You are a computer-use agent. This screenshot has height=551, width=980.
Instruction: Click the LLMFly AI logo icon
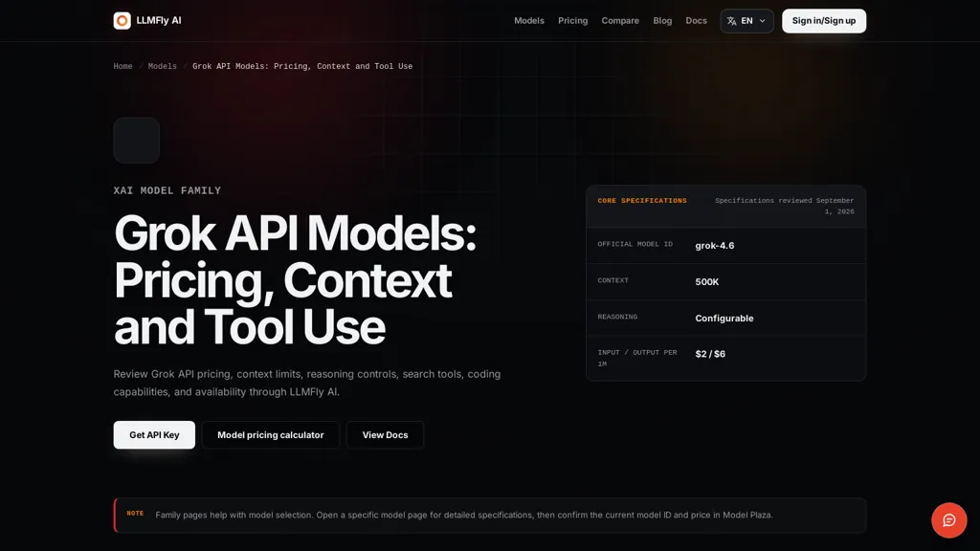coord(122,21)
